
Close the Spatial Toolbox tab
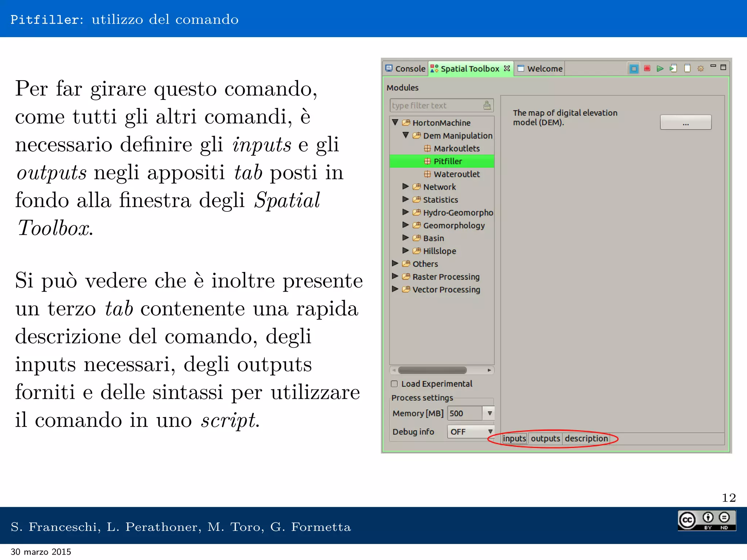[507, 68]
